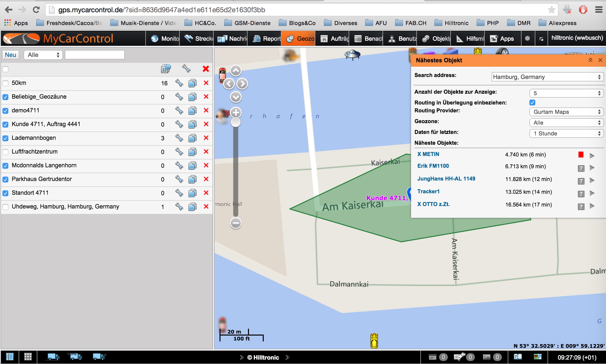Open the Daten für letzten dropdown
The image size is (606, 364).
(566, 133)
